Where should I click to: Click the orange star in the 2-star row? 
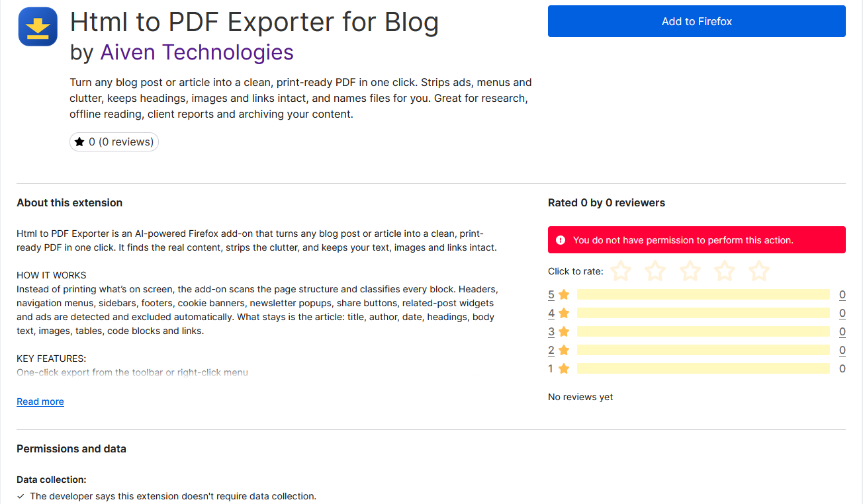pyautogui.click(x=564, y=351)
